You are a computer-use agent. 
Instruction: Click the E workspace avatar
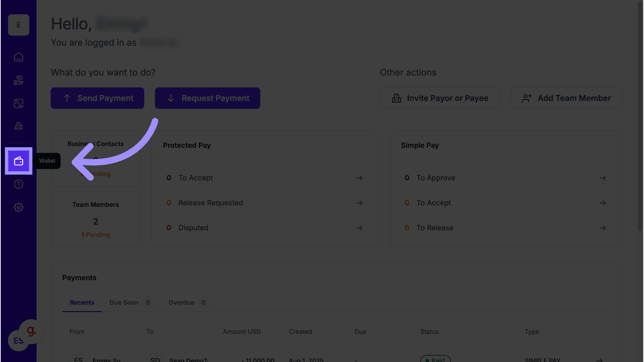(18, 25)
